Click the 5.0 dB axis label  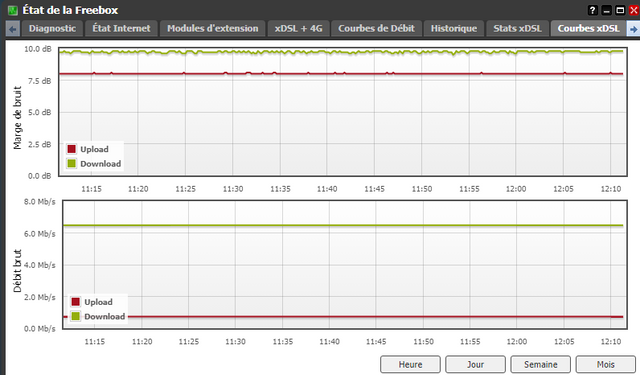40,112
